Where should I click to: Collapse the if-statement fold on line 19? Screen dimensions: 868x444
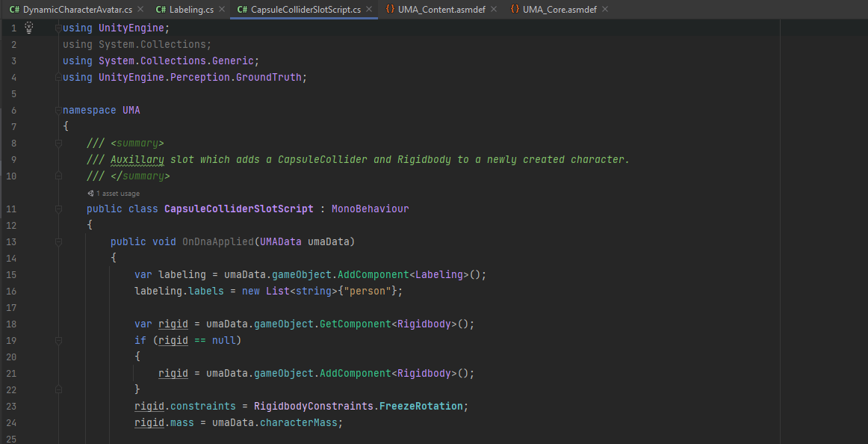point(59,340)
